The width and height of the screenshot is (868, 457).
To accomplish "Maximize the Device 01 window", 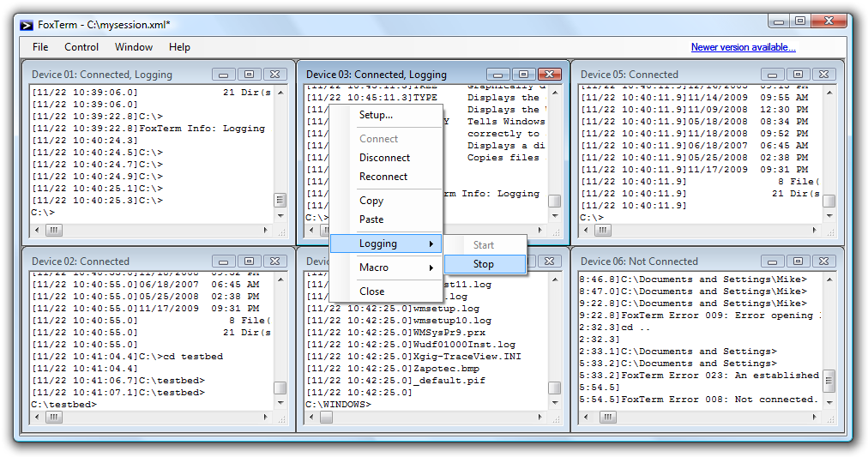I will click(x=249, y=74).
